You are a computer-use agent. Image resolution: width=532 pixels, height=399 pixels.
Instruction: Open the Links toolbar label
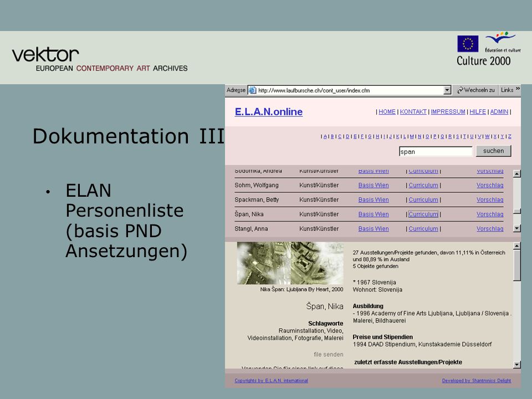pyautogui.click(x=507, y=90)
